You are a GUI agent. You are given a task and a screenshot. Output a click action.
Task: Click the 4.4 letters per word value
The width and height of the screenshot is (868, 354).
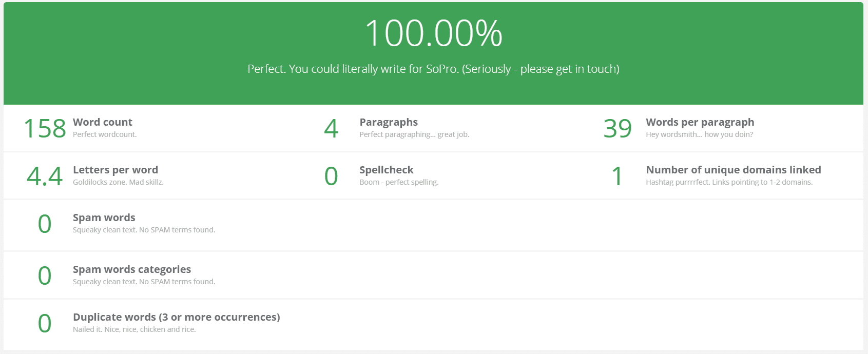(x=45, y=176)
